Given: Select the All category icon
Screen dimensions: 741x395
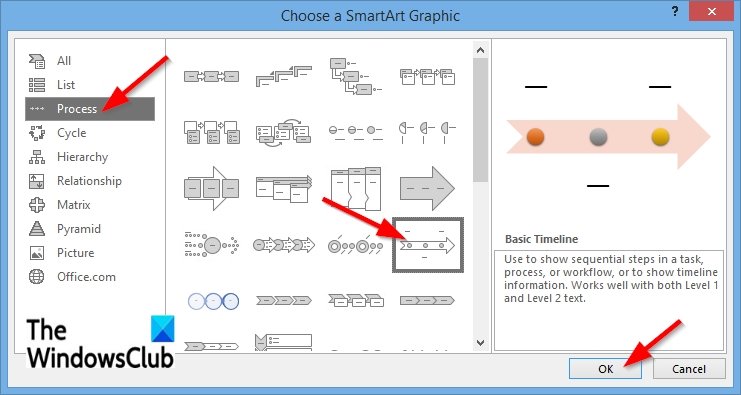Looking at the screenshot, I should click(x=37, y=60).
